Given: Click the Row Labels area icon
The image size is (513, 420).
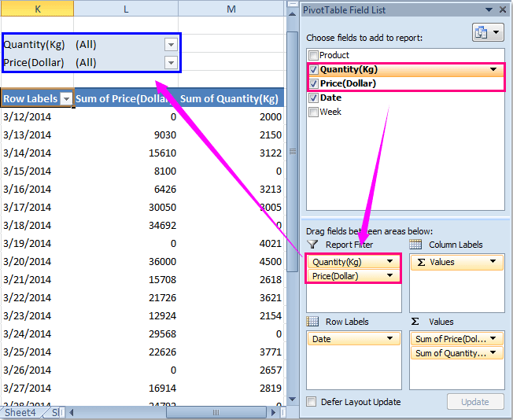Looking at the screenshot, I should coord(312,322).
